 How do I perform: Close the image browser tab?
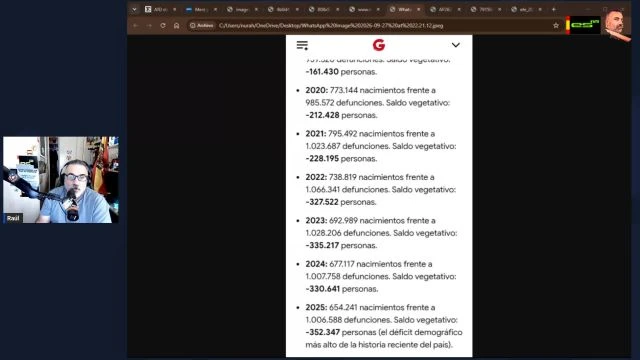(x=256, y=9)
